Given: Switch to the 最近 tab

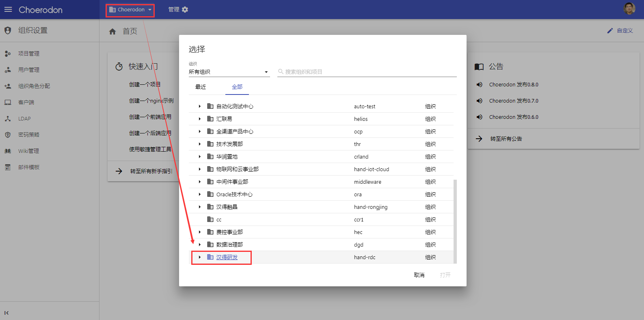Looking at the screenshot, I should [201, 87].
